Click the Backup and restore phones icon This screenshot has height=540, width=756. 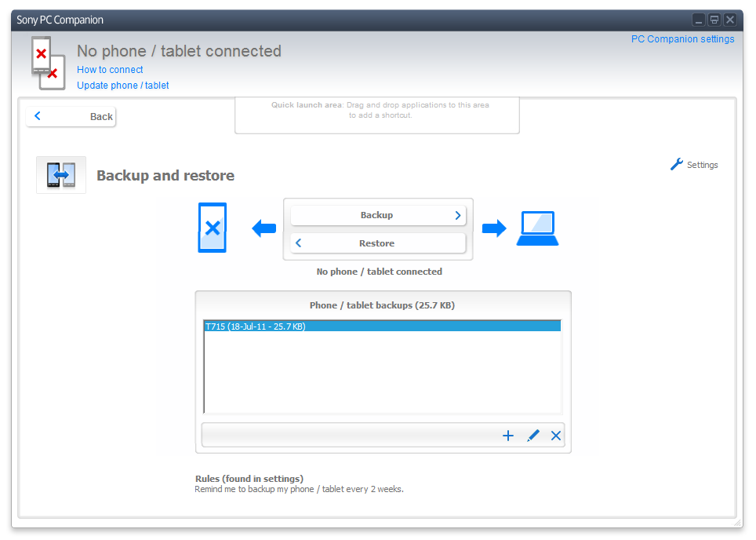[x=61, y=175]
